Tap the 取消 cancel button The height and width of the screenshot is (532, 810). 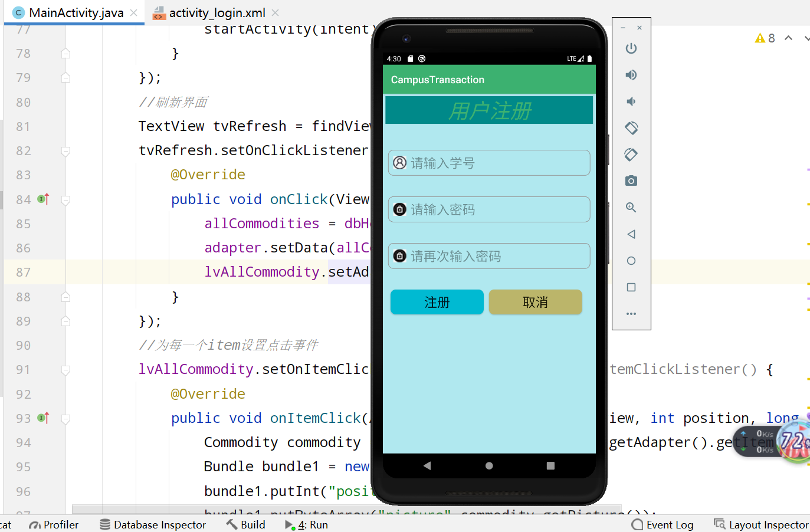point(536,302)
